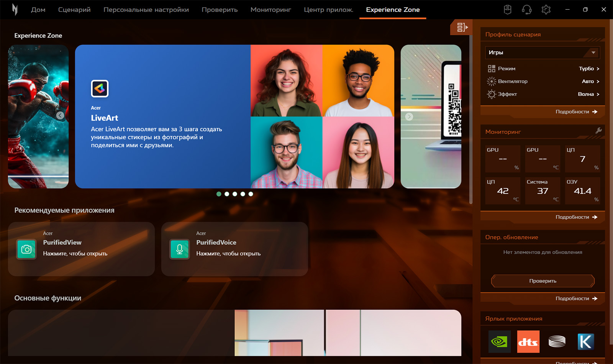
Task: Show the next carousel slide
Action: pyautogui.click(x=409, y=116)
